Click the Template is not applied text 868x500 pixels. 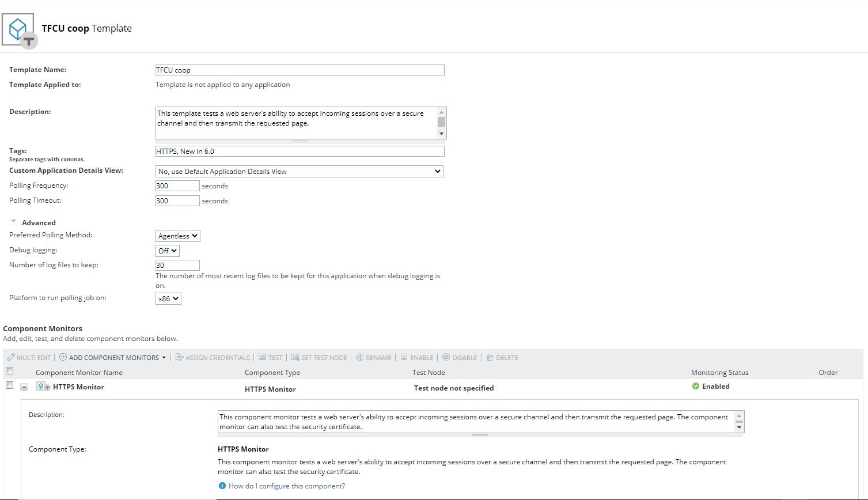[x=223, y=84]
